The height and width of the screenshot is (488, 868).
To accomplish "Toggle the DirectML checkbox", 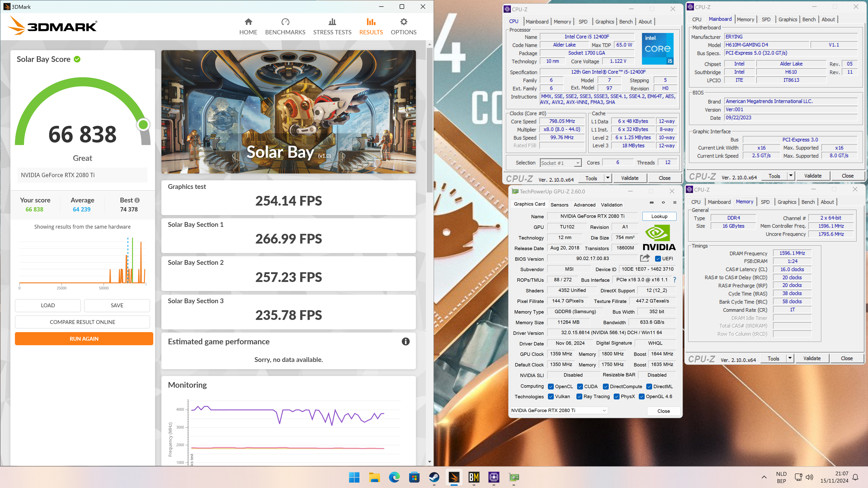I will [x=649, y=387].
